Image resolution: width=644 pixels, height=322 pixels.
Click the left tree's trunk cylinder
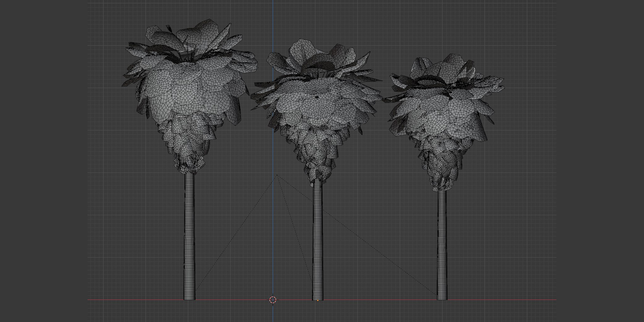pos(190,236)
